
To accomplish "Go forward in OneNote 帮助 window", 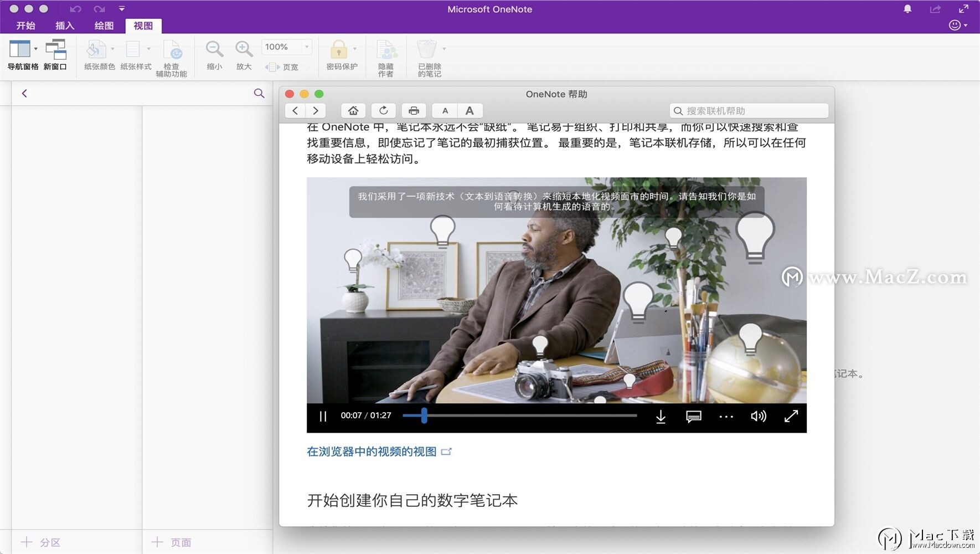I will (316, 111).
